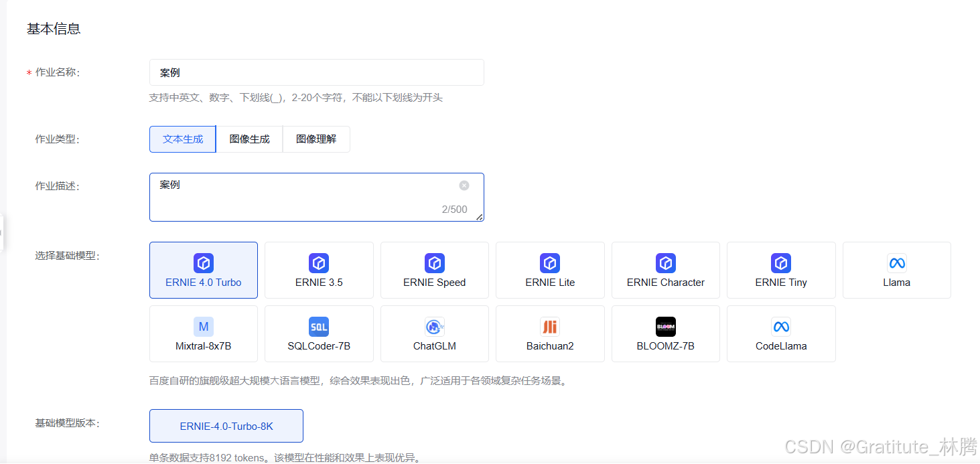The height and width of the screenshot is (464, 980).
Task: Click the hint 单条数据支持8192 tokens
Action: point(285,458)
